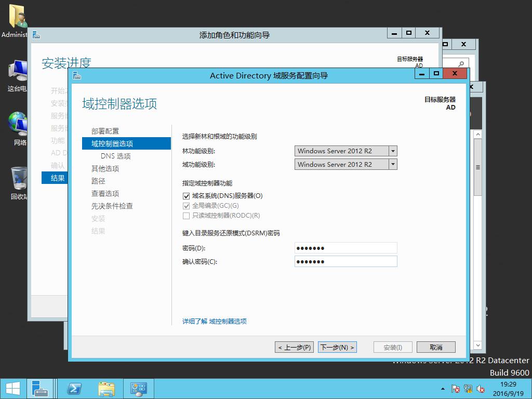Close the Add Roles and Features wizard
Image resolution: width=532 pixels, height=399 pixels.
point(428,33)
